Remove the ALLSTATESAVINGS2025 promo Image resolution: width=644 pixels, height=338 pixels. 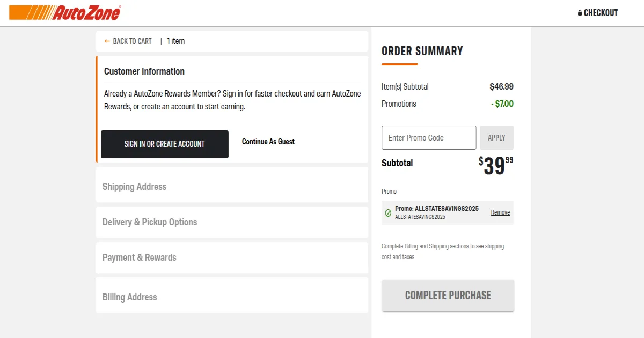click(500, 212)
